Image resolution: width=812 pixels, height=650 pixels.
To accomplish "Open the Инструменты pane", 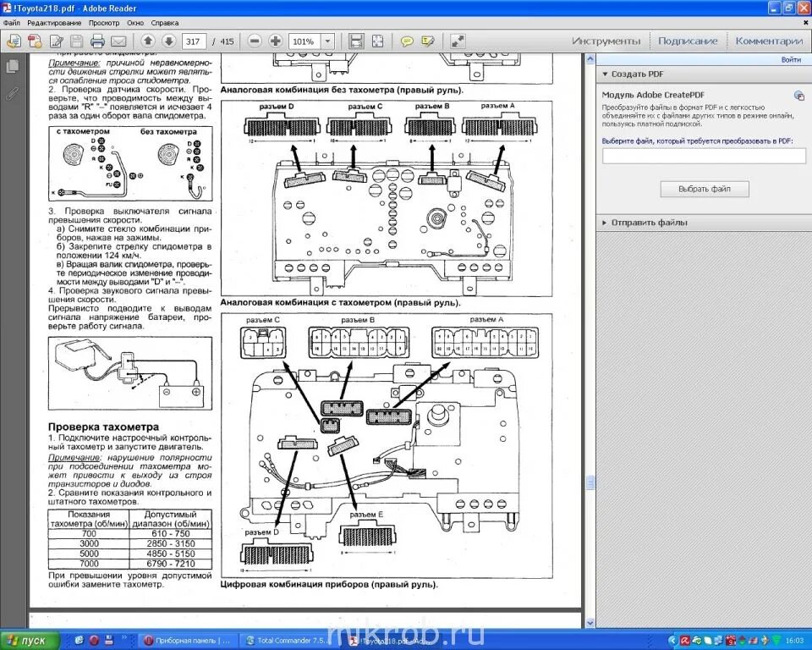I will [x=606, y=41].
